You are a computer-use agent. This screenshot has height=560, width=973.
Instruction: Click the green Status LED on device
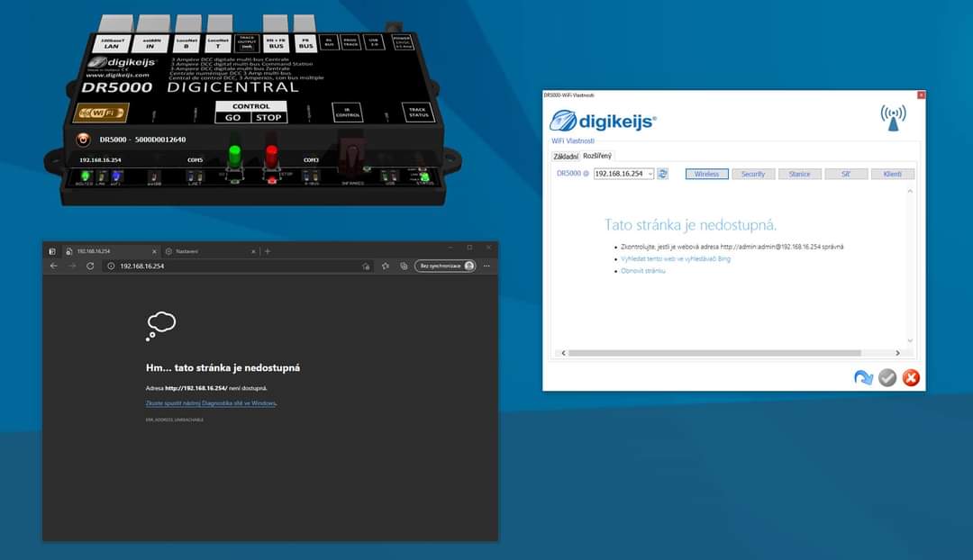[425, 176]
